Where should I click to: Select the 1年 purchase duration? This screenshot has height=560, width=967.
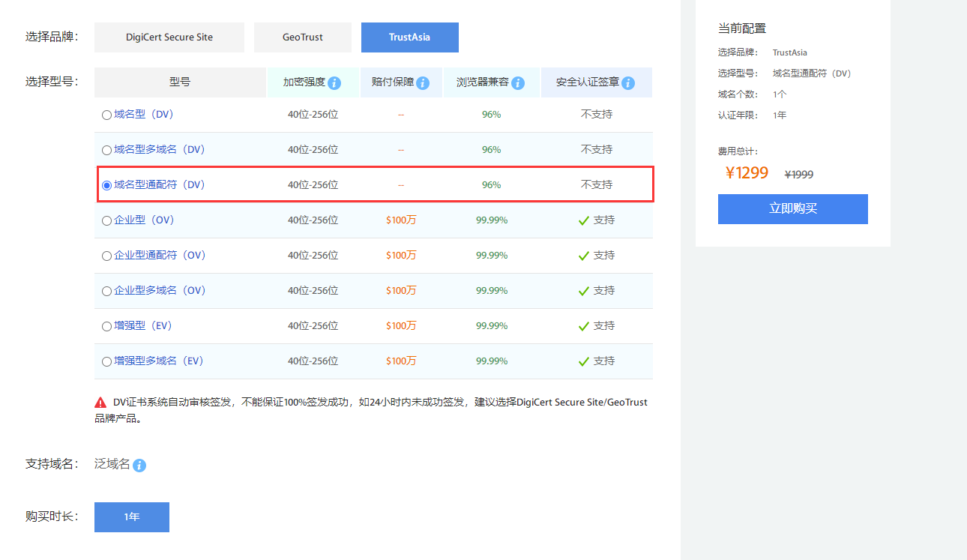[x=132, y=517]
